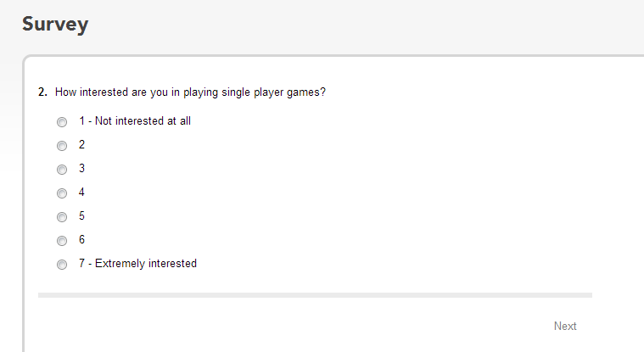Select the radio button for option 7
Viewport: 644px width, 352px height.
[x=62, y=265]
